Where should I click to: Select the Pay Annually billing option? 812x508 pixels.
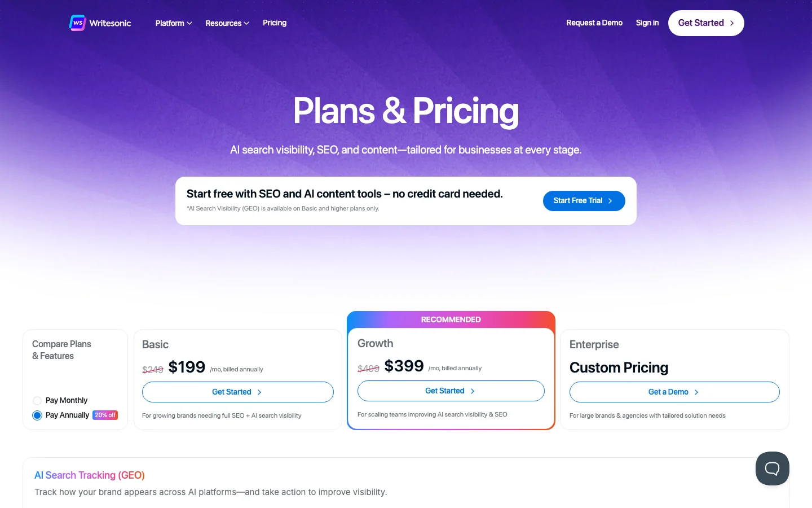tap(37, 415)
